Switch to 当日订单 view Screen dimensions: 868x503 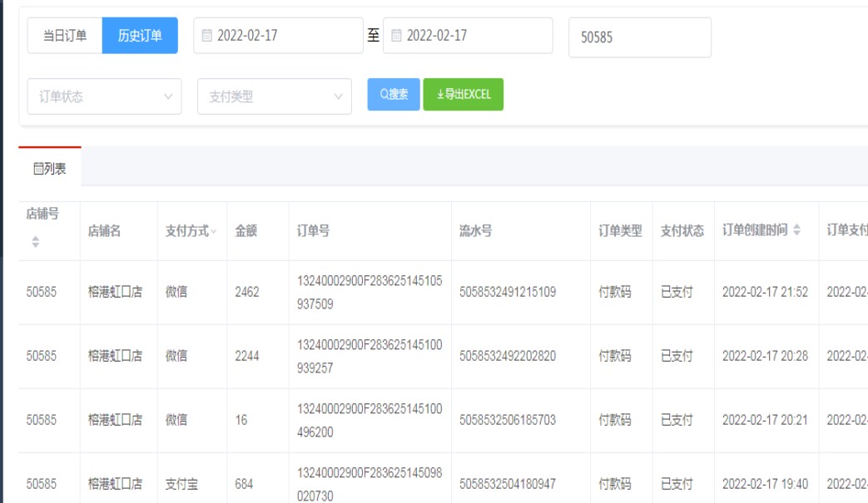click(x=65, y=36)
